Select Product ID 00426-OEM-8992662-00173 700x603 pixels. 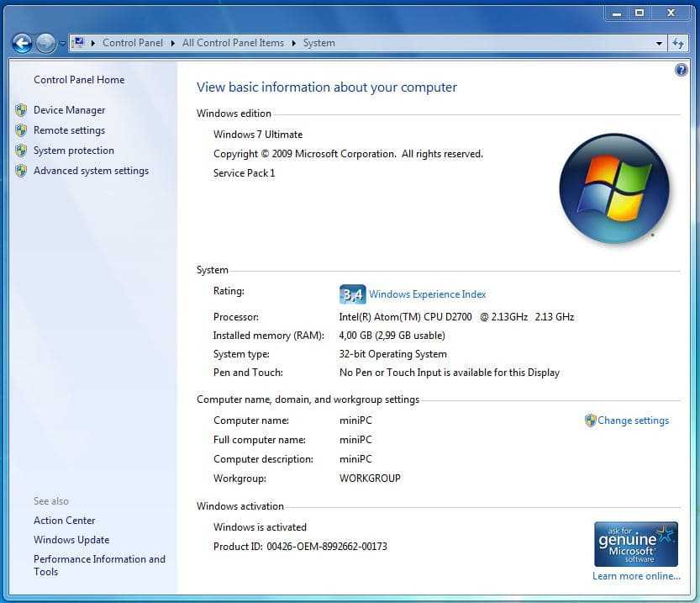pyautogui.click(x=300, y=547)
